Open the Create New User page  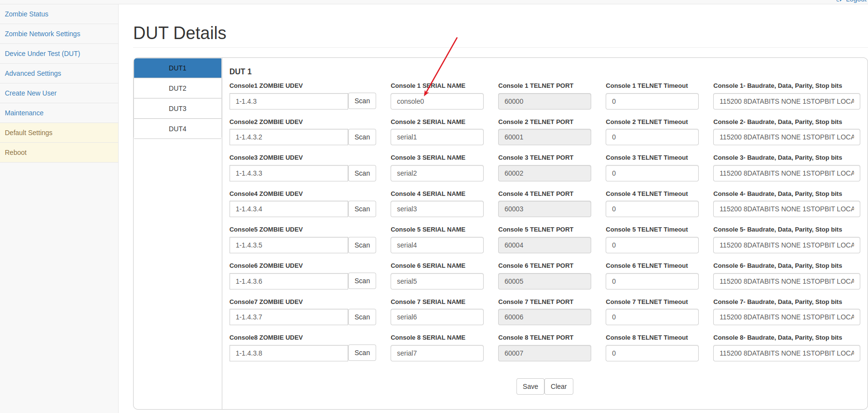[x=31, y=93]
